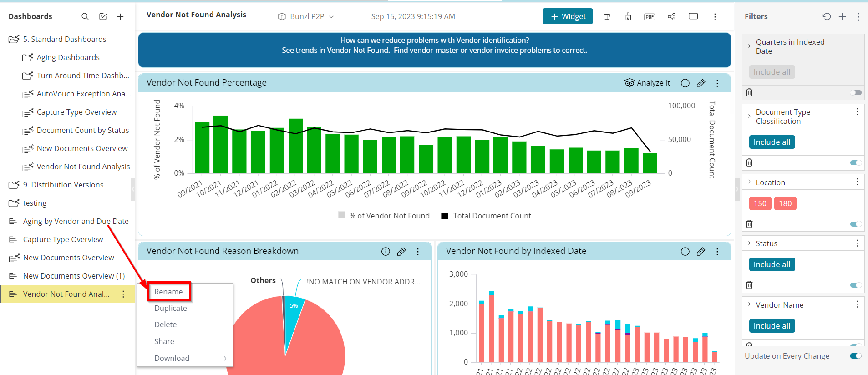The width and height of the screenshot is (868, 375).
Task: Delete Quarters in Indexed Date filter trash icon
Action: 749,92
